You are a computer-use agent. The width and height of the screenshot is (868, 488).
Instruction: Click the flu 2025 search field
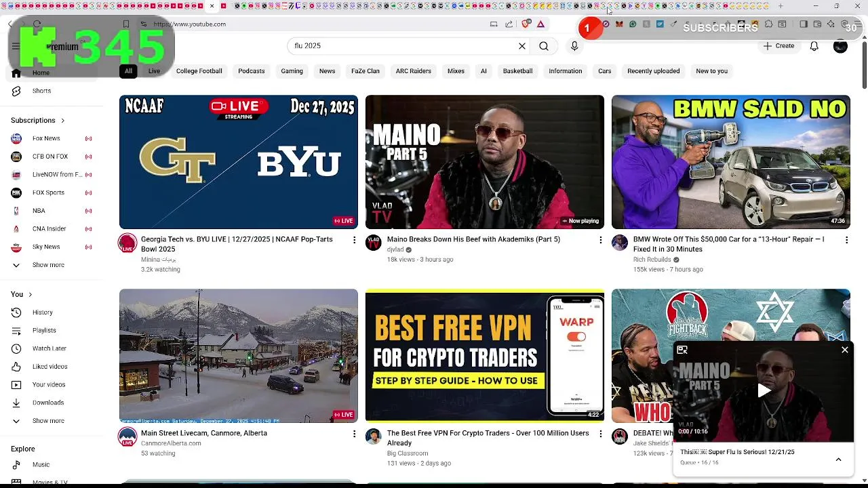click(403, 46)
